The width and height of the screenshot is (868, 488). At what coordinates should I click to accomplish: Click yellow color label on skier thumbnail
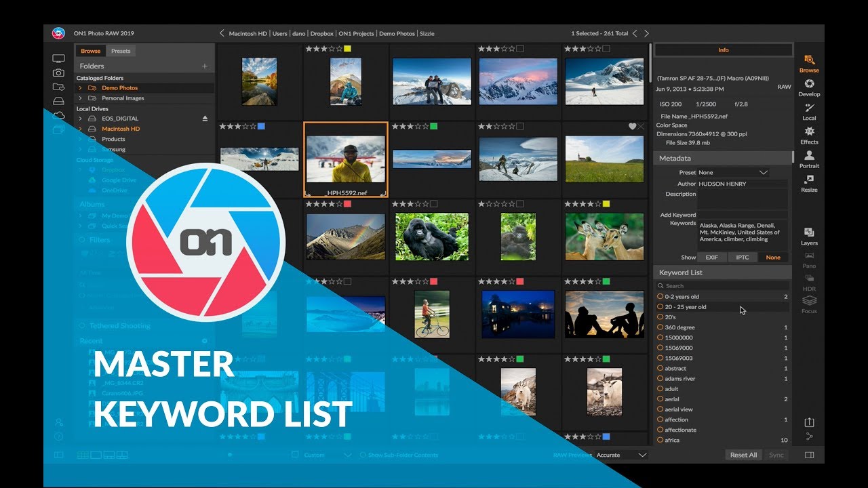[x=347, y=49]
